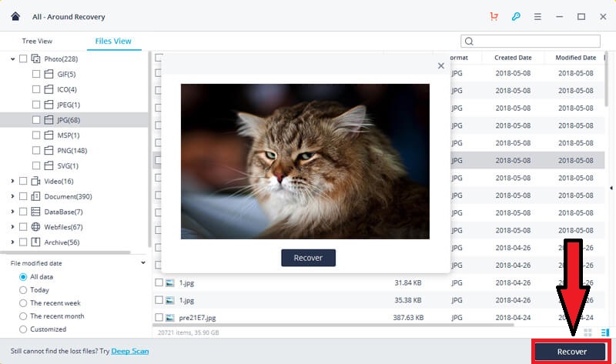Open the Deep Scan link
Image resolution: width=616 pixels, height=364 pixels.
(129, 351)
